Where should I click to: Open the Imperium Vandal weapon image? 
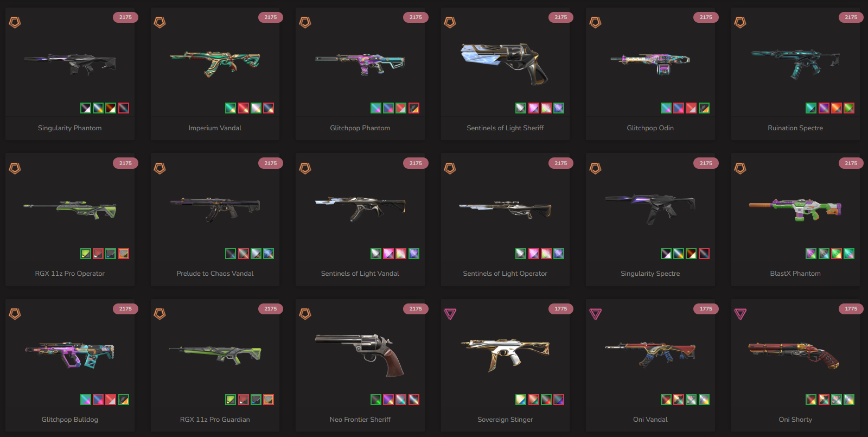pyautogui.click(x=215, y=64)
